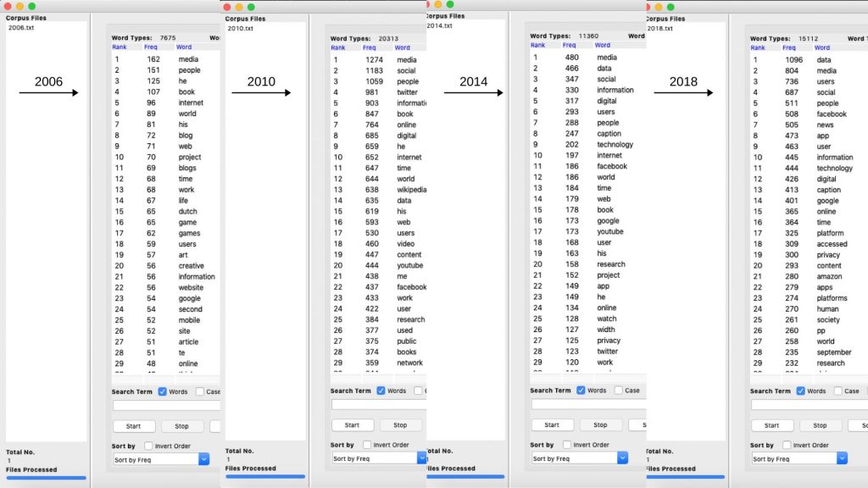Click the Rank header in the 2014 window
This screenshot has width=868, height=488.
(537, 46)
